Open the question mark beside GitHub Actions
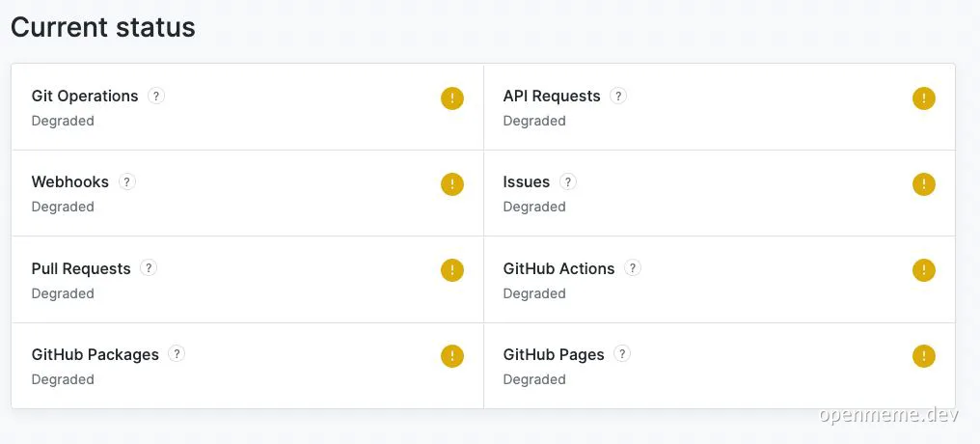Screen dimensions: 980x444 (x=633, y=268)
